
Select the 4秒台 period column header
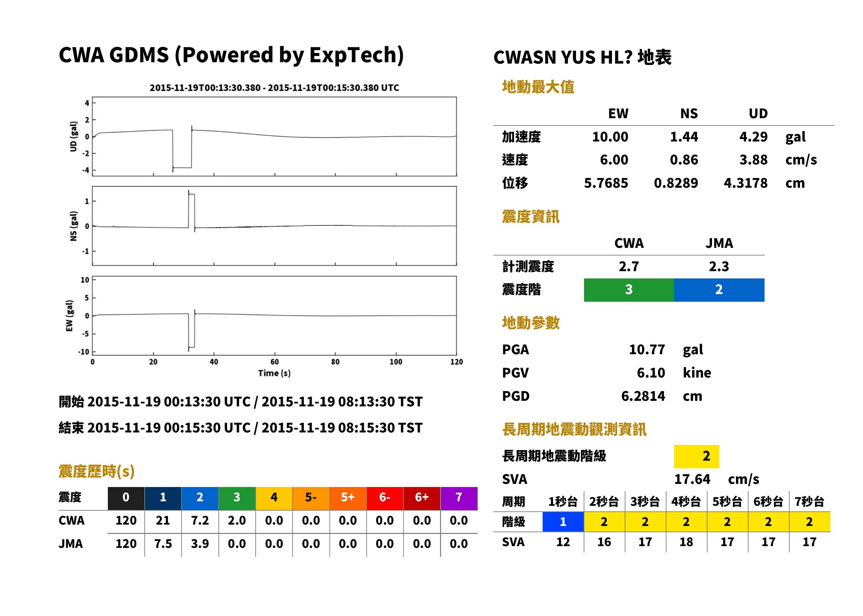[686, 501]
